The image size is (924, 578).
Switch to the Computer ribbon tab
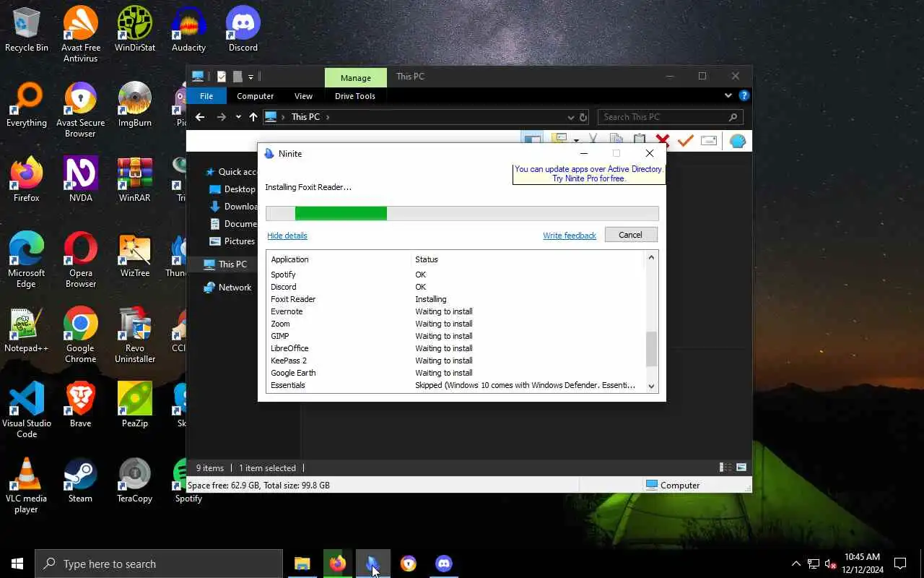[x=255, y=96]
